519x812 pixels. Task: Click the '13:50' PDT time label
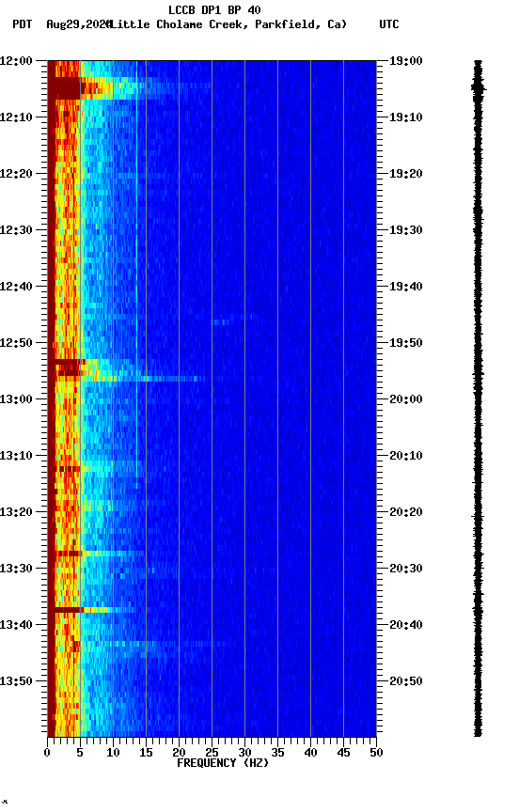click(x=16, y=681)
